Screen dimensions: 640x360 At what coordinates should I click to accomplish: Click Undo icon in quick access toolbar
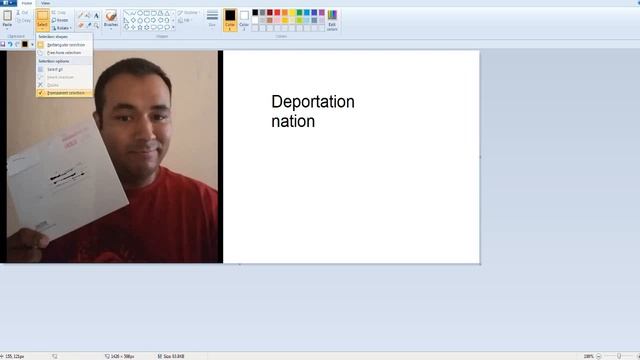(10, 44)
